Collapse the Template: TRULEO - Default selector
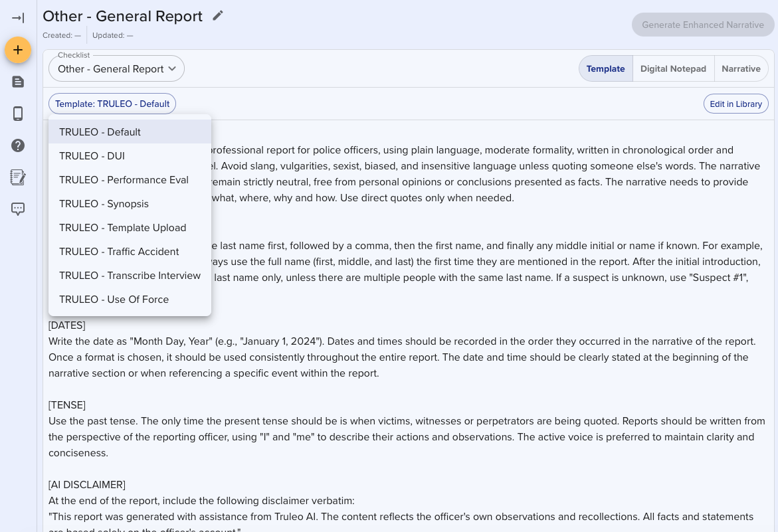778x532 pixels. pyautogui.click(x=112, y=104)
